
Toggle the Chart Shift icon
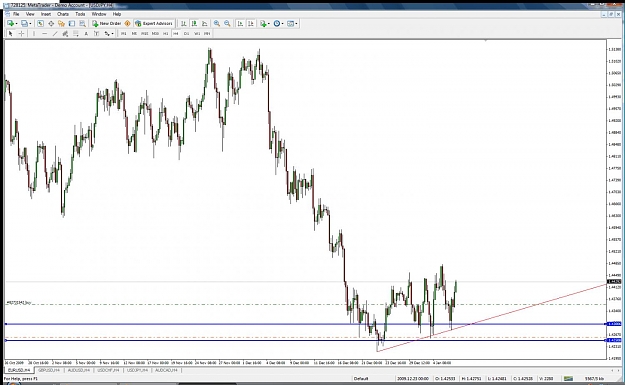click(251, 24)
